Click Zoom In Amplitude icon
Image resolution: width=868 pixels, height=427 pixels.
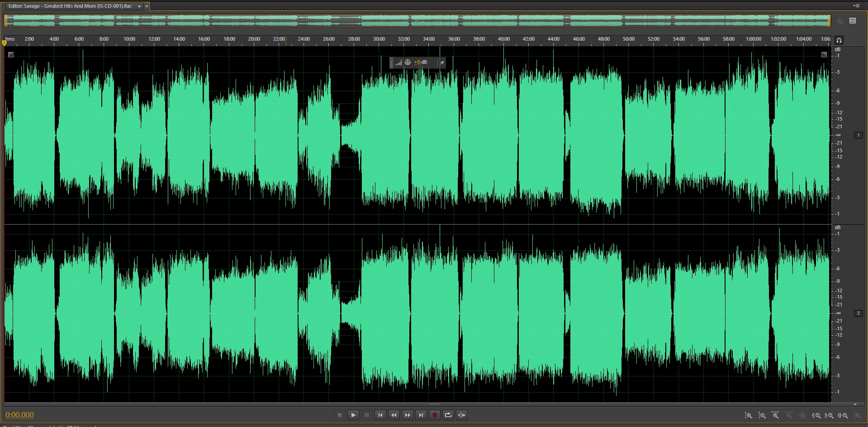(749, 415)
